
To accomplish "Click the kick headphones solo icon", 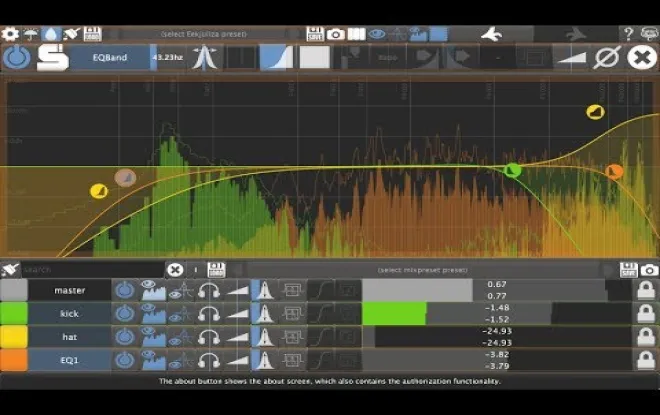I will [x=209, y=314].
